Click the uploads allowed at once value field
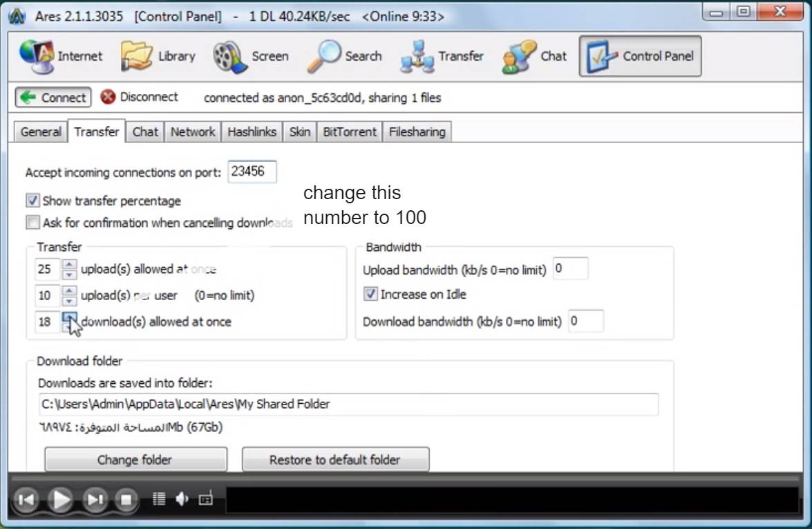The width and height of the screenshot is (812, 529). [x=48, y=270]
